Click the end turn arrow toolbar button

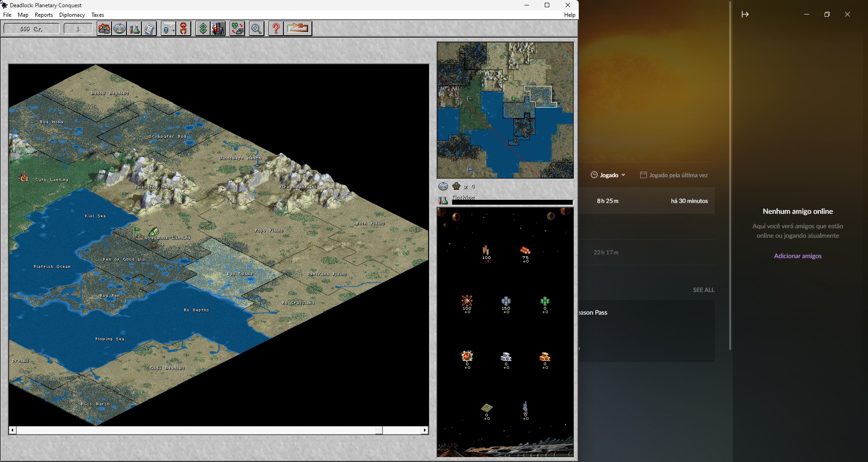[x=298, y=29]
